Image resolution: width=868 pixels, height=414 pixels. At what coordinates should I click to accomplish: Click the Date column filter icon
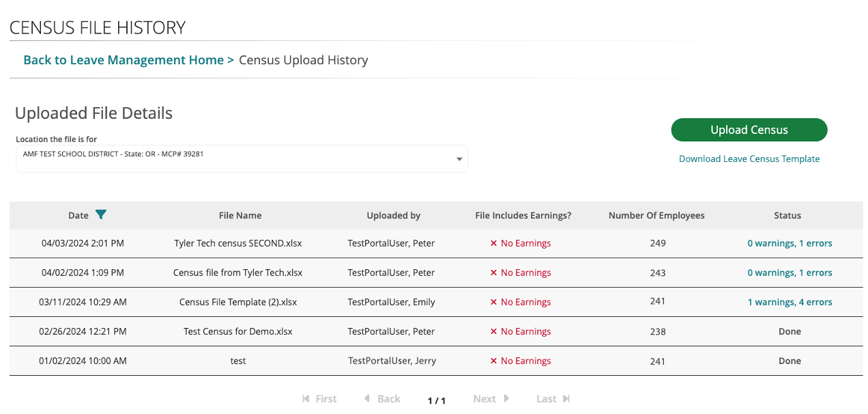(101, 215)
